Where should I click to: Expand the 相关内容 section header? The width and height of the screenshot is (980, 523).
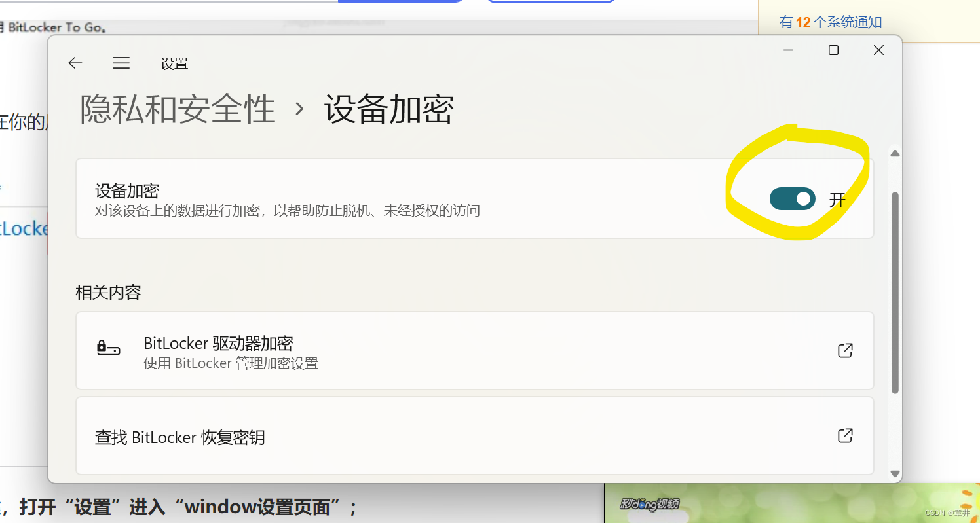(x=109, y=293)
